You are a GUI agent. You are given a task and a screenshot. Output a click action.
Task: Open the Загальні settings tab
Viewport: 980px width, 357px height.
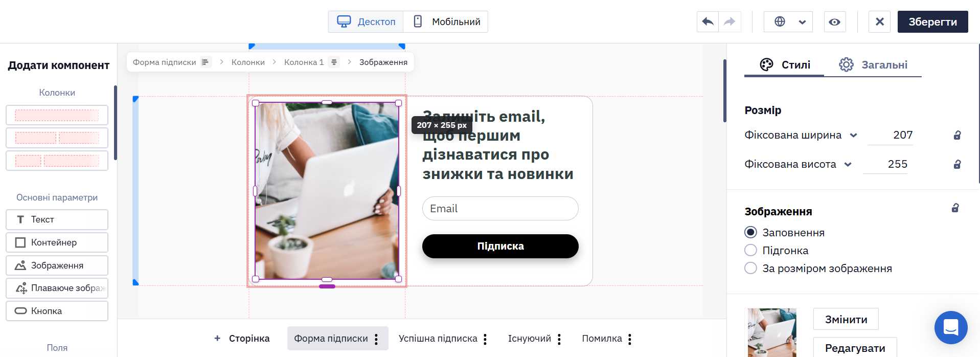[873, 65]
